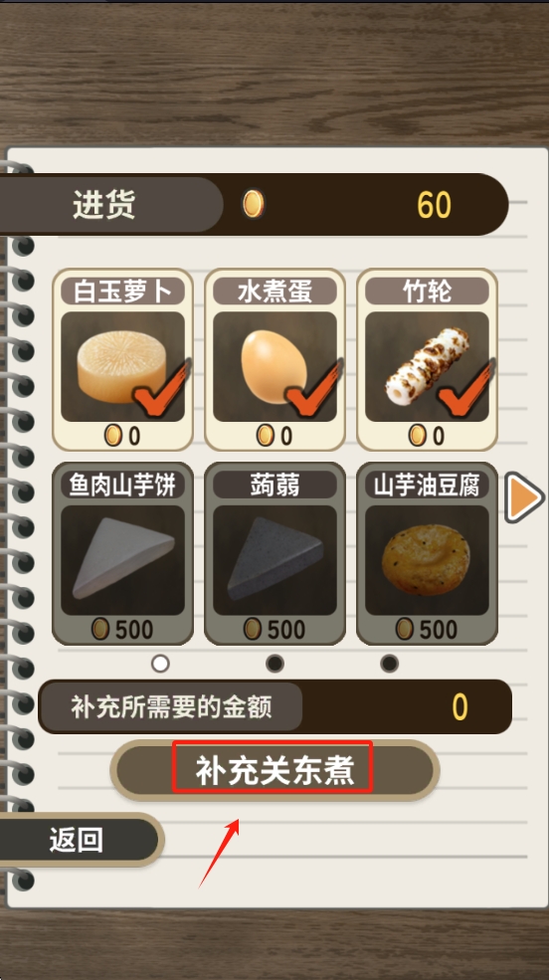The width and height of the screenshot is (549, 980).
Task: Go to next page with orange arrow
Action: click(523, 498)
